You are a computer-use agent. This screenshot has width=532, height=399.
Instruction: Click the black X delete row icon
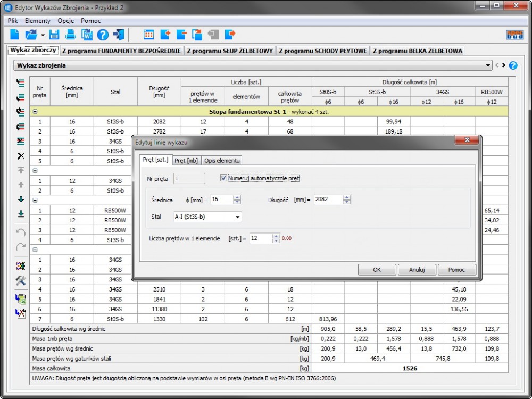pos(21,156)
